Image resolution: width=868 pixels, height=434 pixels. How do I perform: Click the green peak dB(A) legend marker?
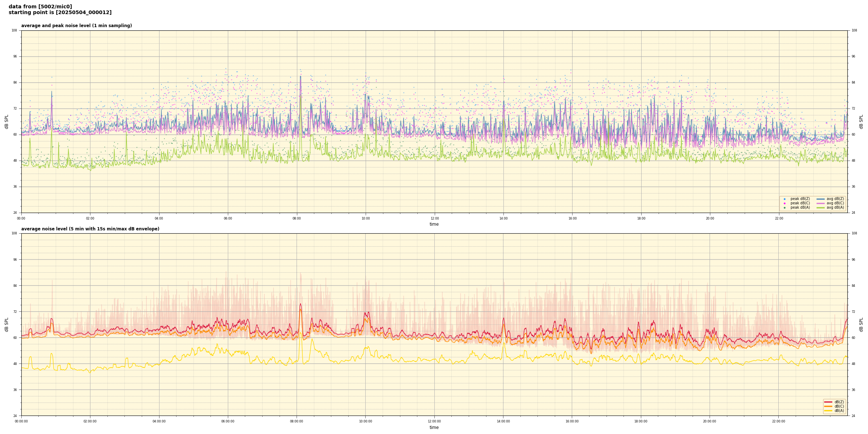(x=784, y=208)
